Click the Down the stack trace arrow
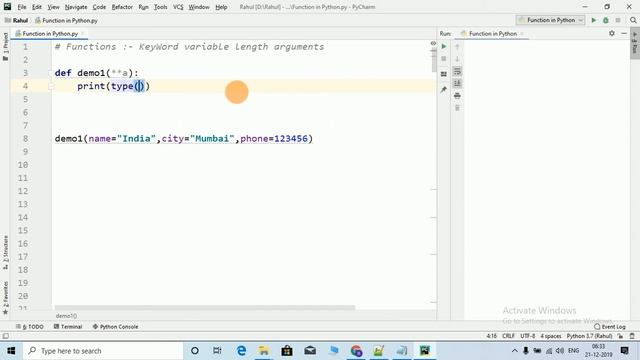640x360 pixels. 457,59
